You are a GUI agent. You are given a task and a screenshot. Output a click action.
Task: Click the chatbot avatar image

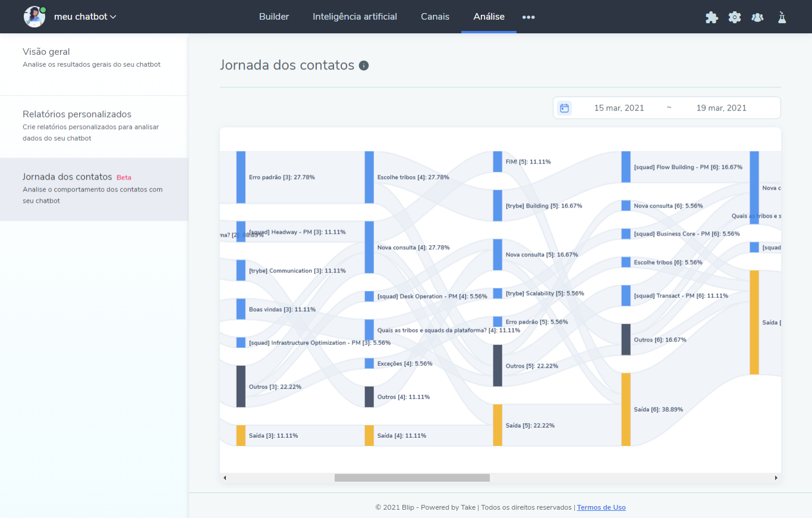click(x=34, y=17)
